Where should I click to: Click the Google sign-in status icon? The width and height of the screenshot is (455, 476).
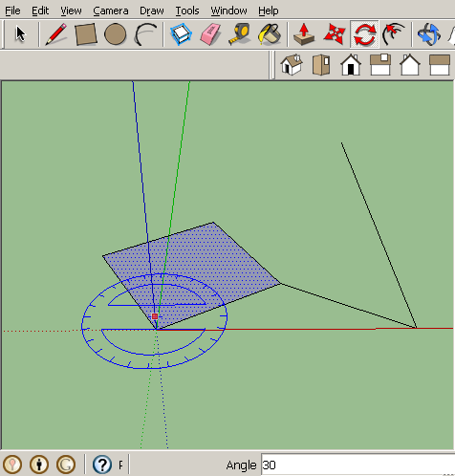[x=66, y=465]
